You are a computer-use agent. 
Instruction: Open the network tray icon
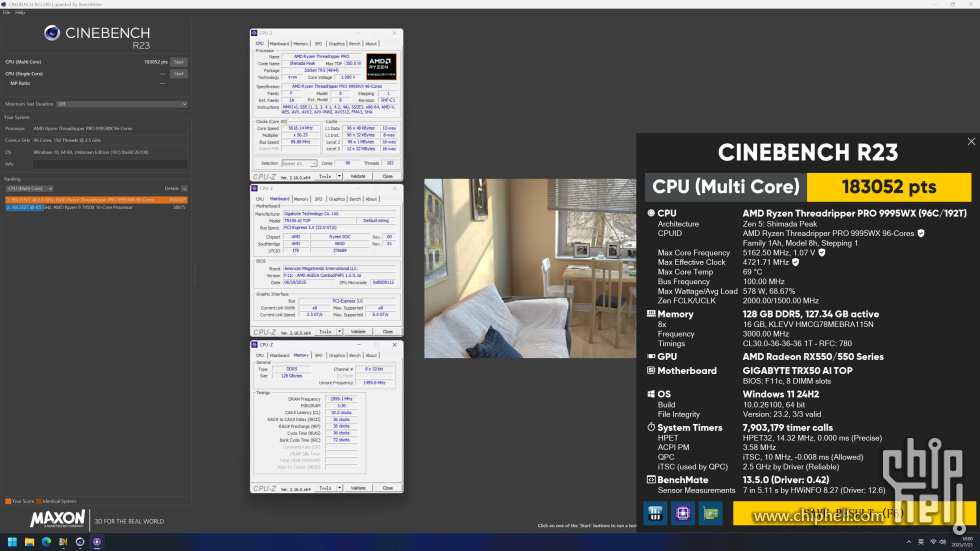(933, 542)
